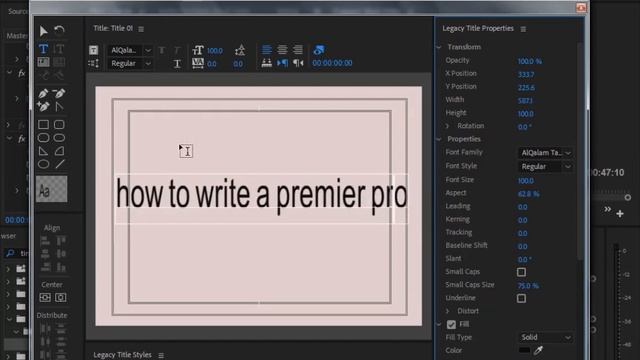Click the New Title Based on Current icon

click(93, 50)
